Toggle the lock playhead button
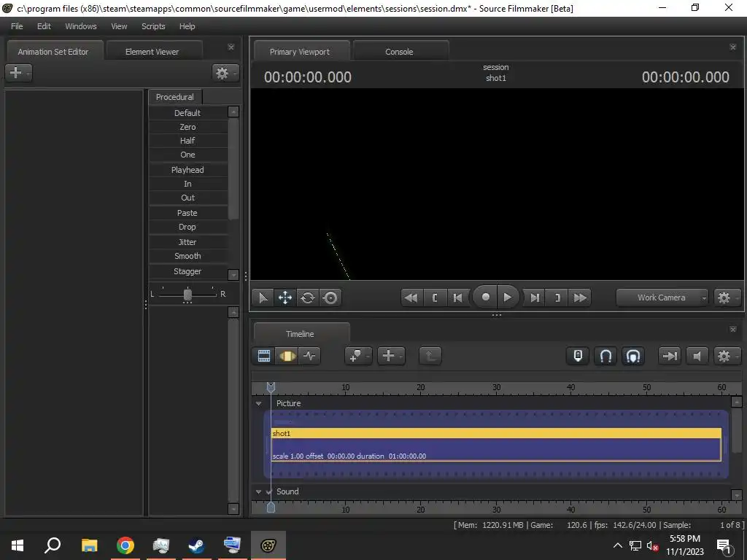The image size is (747, 560). point(578,356)
